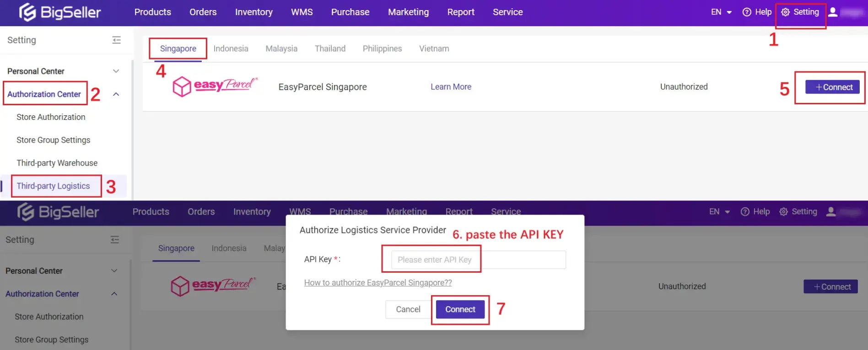This screenshot has height=350, width=868.
Task: Open the Report menu in top bar
Action: [x=460, y=12]
